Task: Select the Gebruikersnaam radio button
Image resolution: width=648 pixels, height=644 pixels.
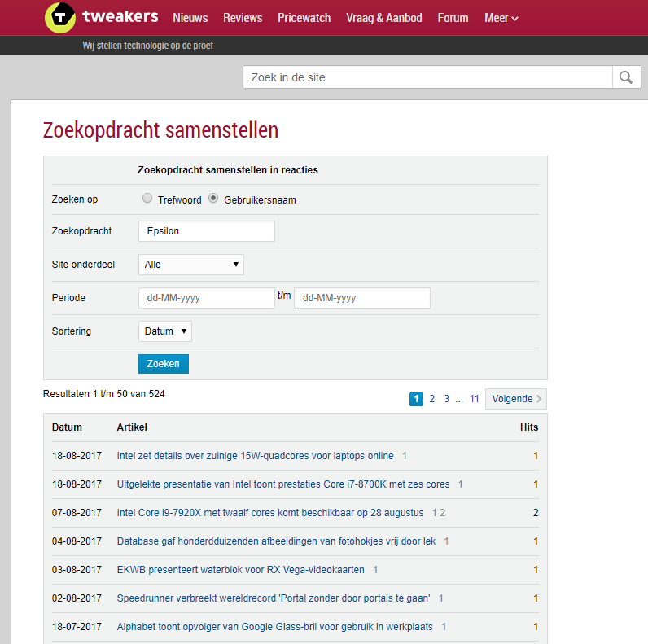Action: click(x=213, y=199)
